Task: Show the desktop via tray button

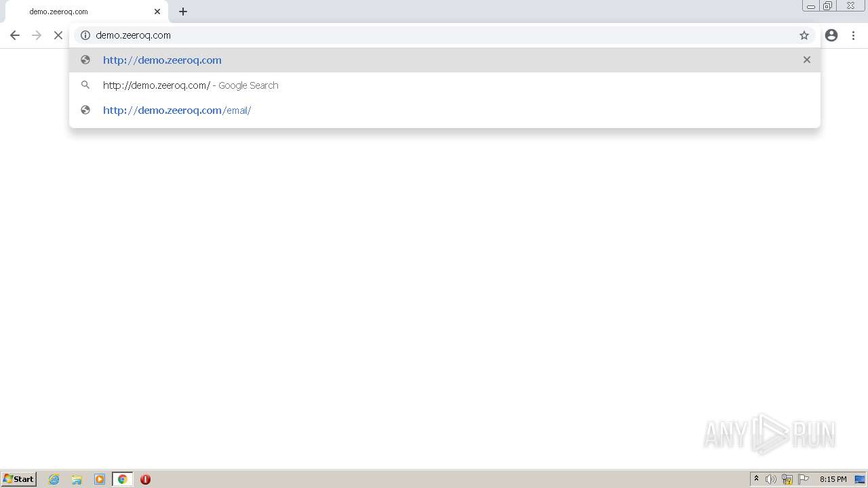Action: (860, 479)
